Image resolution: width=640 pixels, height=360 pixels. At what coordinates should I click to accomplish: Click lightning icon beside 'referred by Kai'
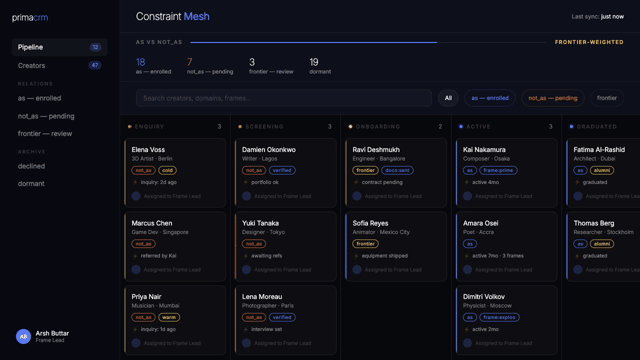(135, 256)
